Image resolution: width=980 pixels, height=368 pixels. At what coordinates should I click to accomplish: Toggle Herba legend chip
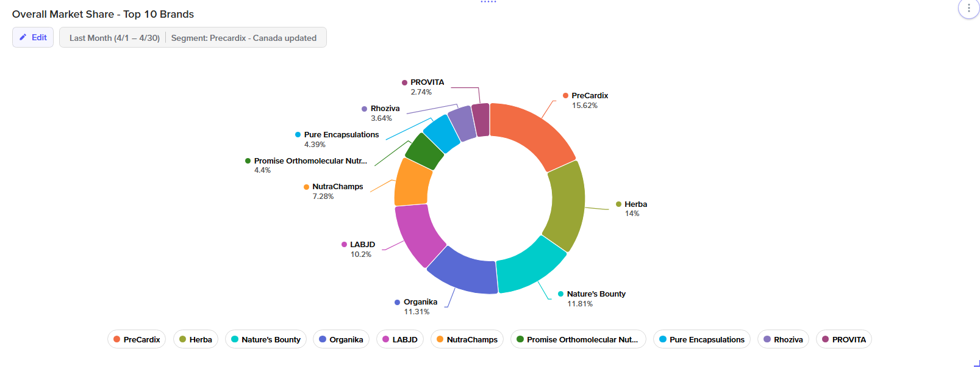pyautogui.click(x=195, y=339)
